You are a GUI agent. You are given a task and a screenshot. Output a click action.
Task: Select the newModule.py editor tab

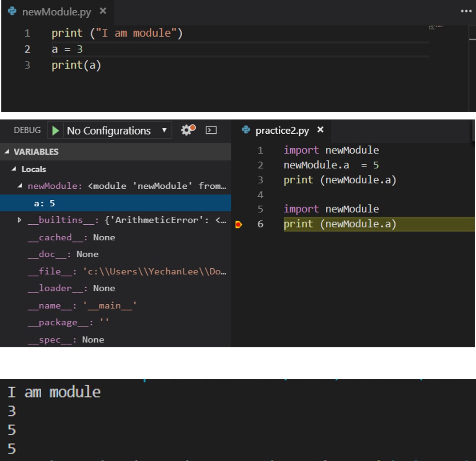[x=58, y=12]
